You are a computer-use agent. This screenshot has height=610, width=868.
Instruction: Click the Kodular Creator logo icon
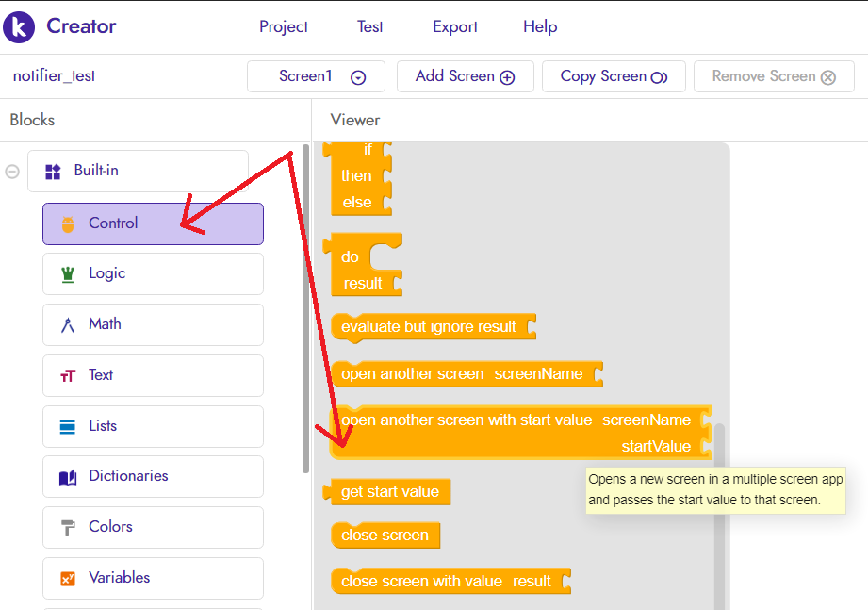(19, 26)
